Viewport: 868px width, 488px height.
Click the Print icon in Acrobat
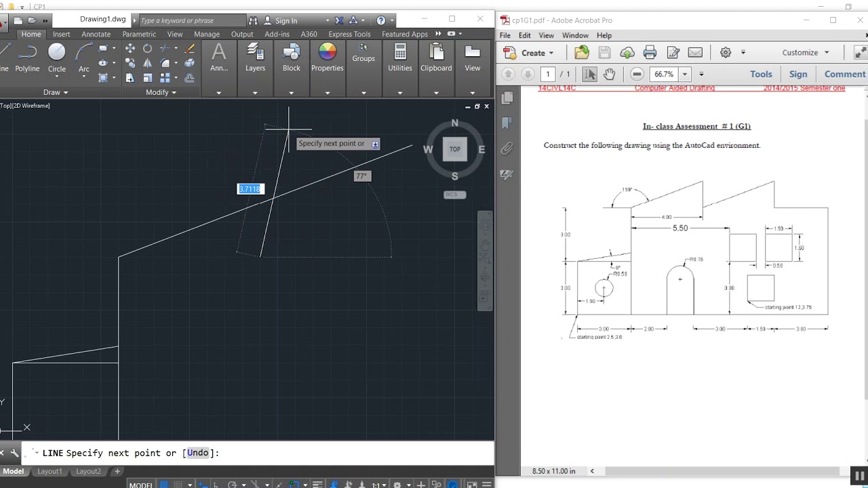click(x=650, y=52)
